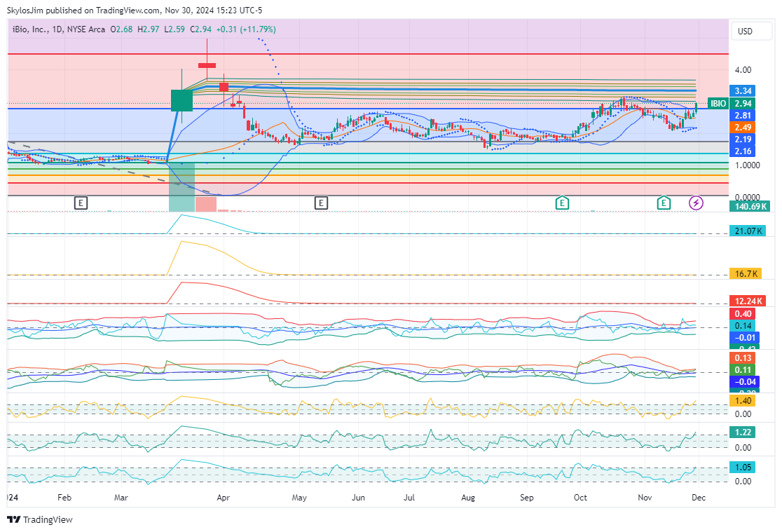Select the blue 3.34 price label
The width and height of the screenshot is (782, 532).
pos(744,91)
